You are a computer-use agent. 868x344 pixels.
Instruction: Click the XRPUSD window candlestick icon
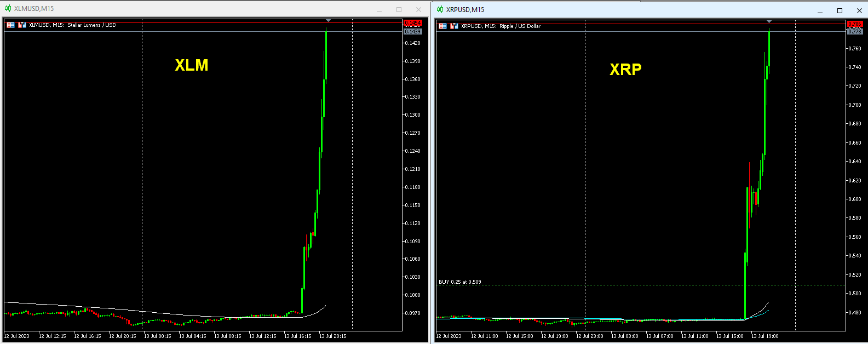(440, 10)
